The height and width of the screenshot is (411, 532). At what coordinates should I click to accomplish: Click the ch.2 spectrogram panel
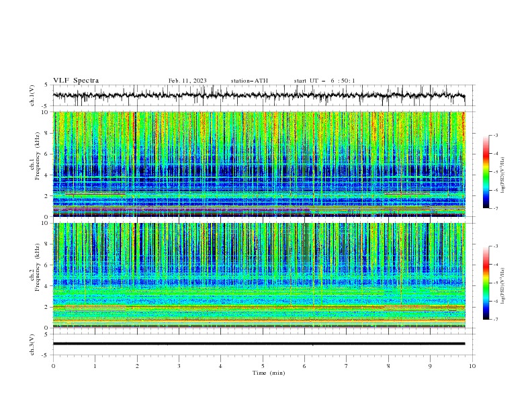tap(259, 275)
